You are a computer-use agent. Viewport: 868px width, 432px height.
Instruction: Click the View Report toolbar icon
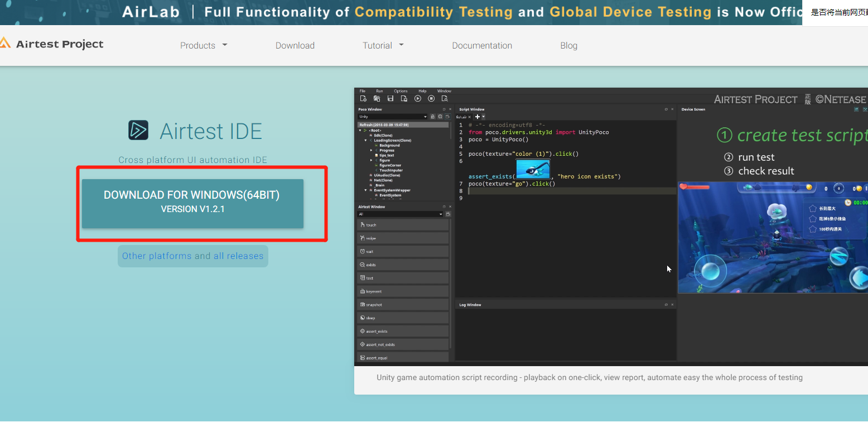tap(445, 98)
